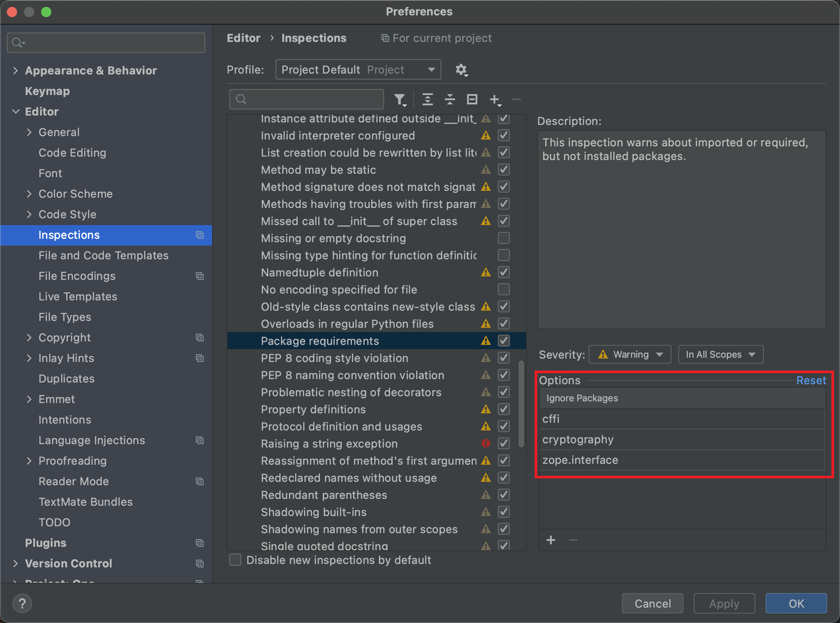The height and width of the screenshot is (623, 840).
Task: Click the Expand All toolbar icon
Action: coord(427,99)
